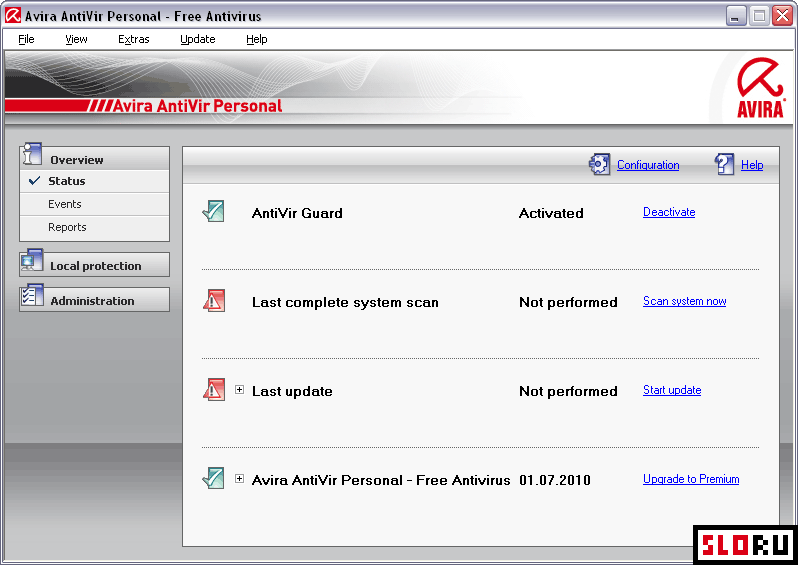Click the Avira title bar application icon
The image size is (798, 565).
coord(13,16)
